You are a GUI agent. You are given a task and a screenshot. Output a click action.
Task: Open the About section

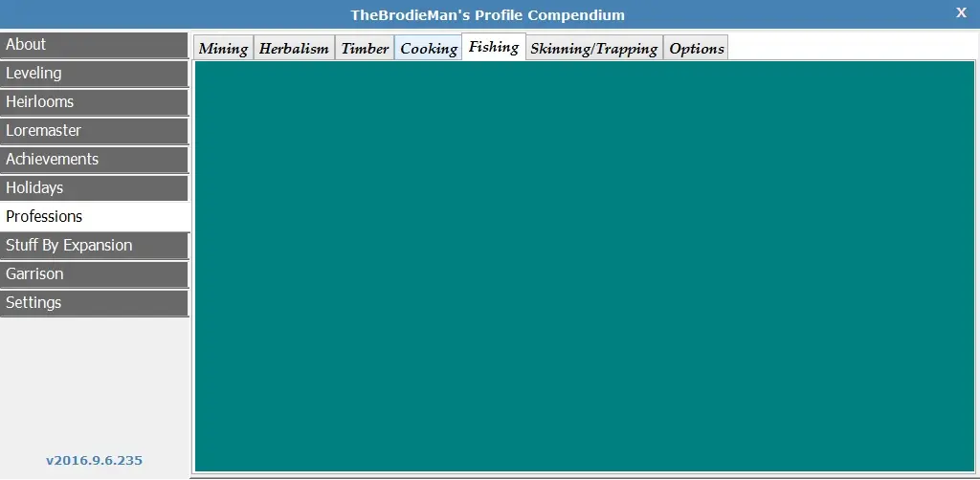pyautogui.click(x=94, y=45)
